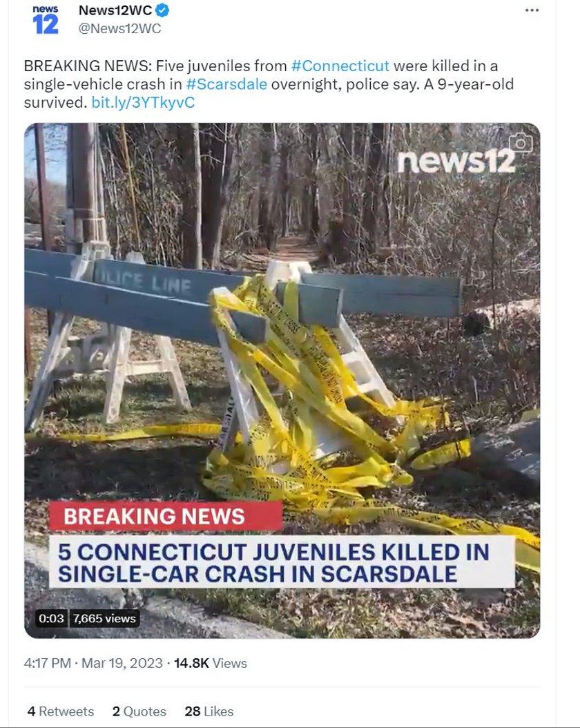The image size is (580, 728).
Task: Click the 7,665 views video counter
Action: point(104,618)
